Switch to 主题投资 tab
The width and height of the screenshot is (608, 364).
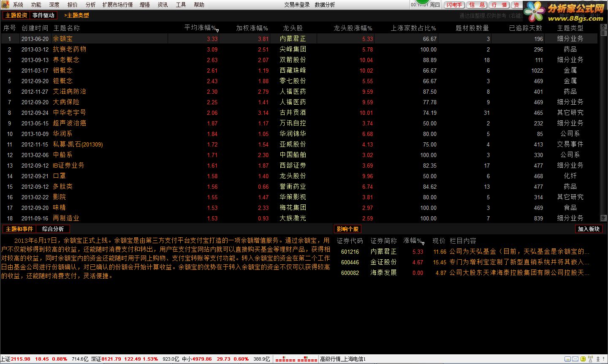coord(16,15)
